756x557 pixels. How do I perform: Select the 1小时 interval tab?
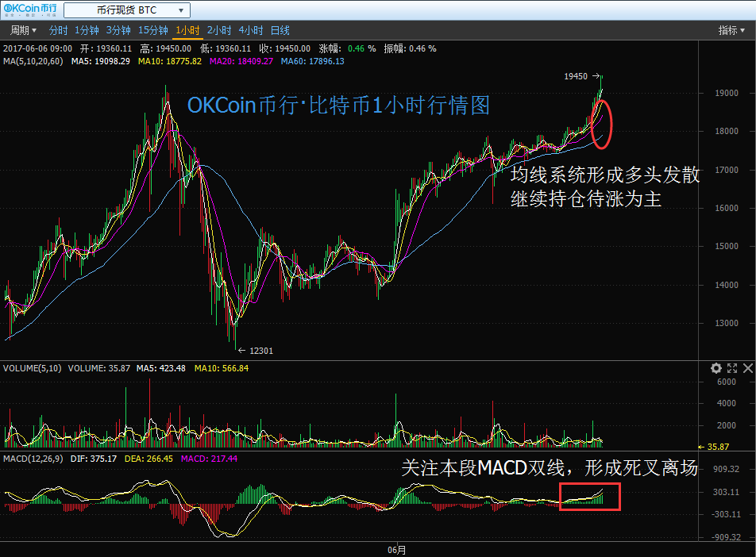(187, 30)
